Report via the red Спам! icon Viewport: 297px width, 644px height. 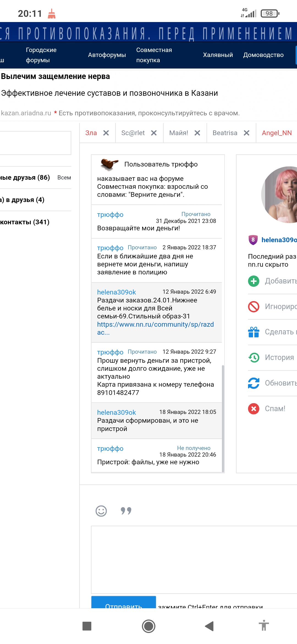coord(254,409)
